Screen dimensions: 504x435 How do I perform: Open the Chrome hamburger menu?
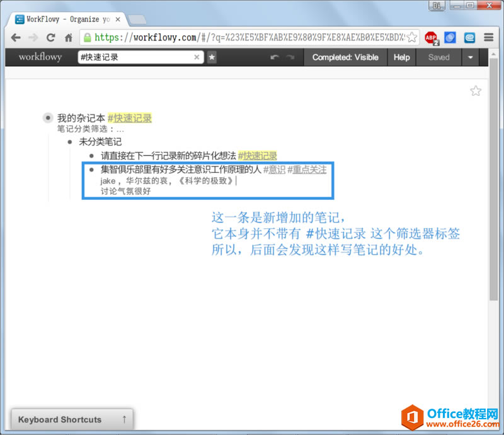489,38
